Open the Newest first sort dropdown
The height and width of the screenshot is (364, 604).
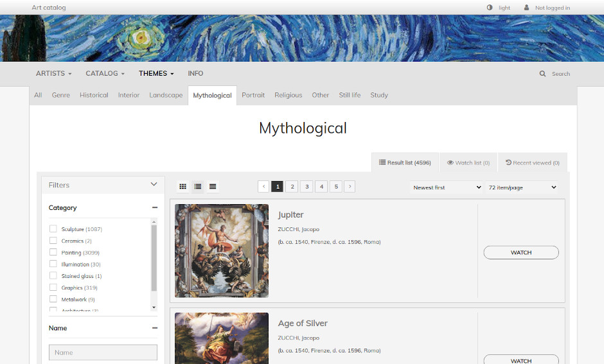(x=447, y=187)
